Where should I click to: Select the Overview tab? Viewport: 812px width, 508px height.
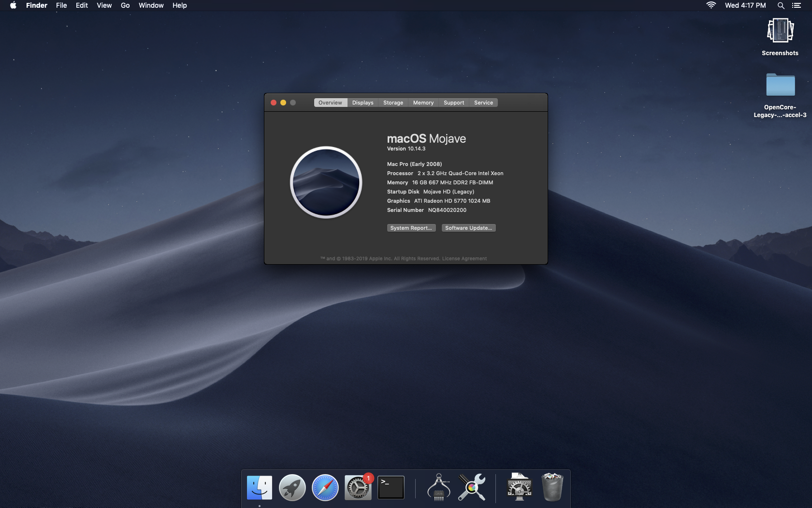tap(330, 103)
